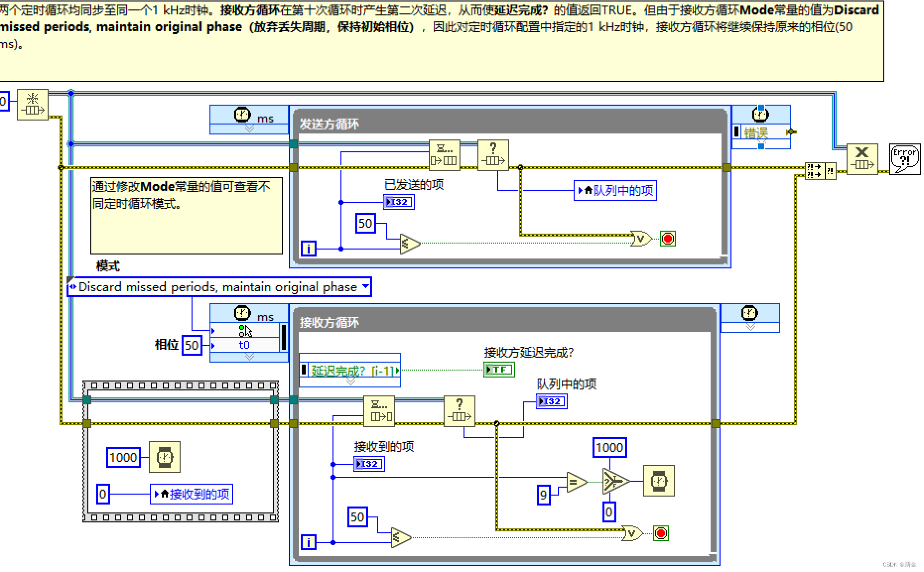
Task: Click the 接收到的项 I32 indicator
Action: click(369, 464)
